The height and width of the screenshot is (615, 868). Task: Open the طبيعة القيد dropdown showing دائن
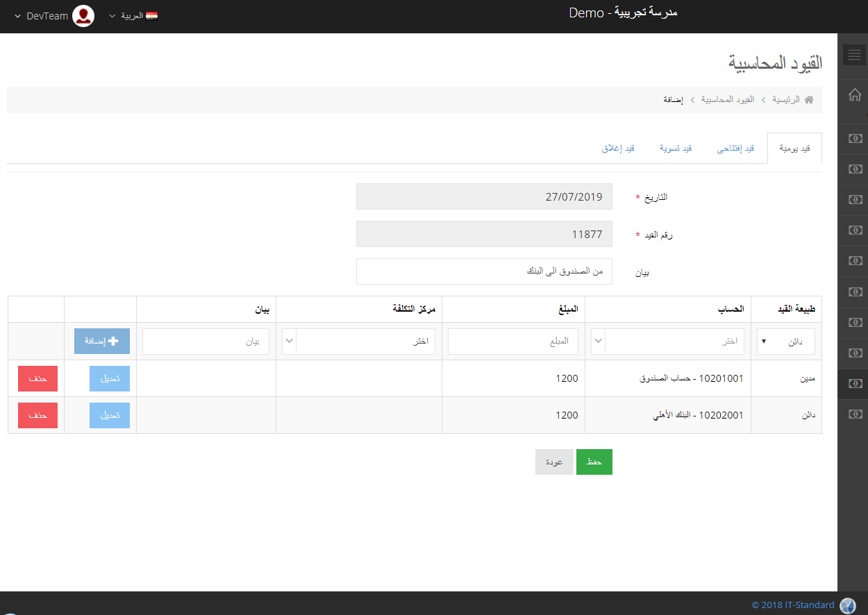(785, 342)
